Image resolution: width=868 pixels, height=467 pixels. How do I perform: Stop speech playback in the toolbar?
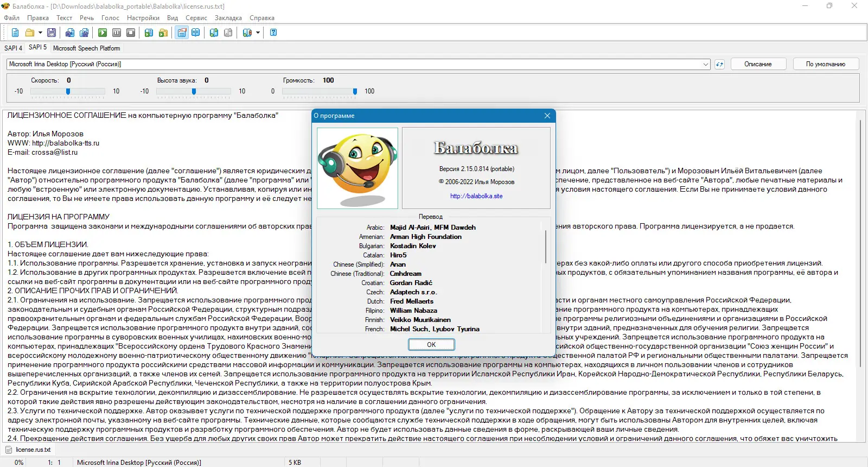tap(131, 33)
